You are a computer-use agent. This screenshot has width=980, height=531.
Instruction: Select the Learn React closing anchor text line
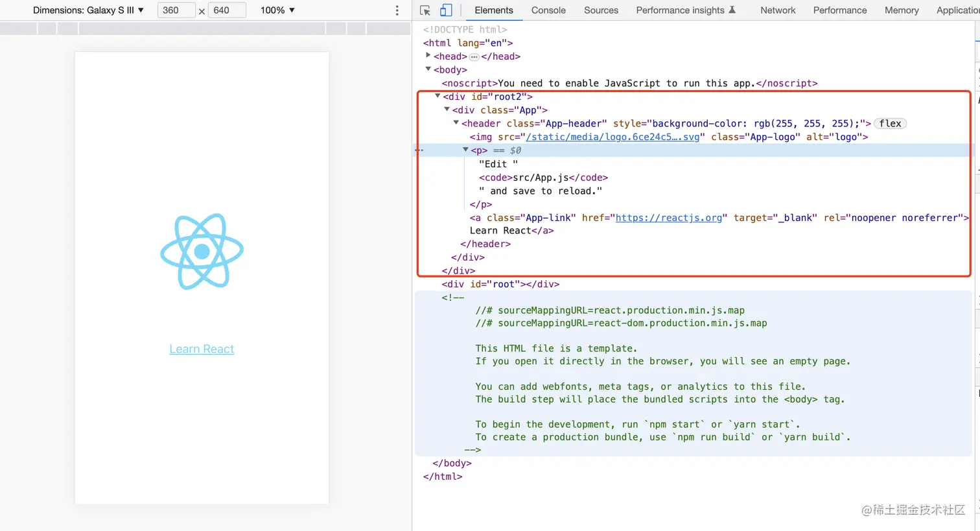511,231
